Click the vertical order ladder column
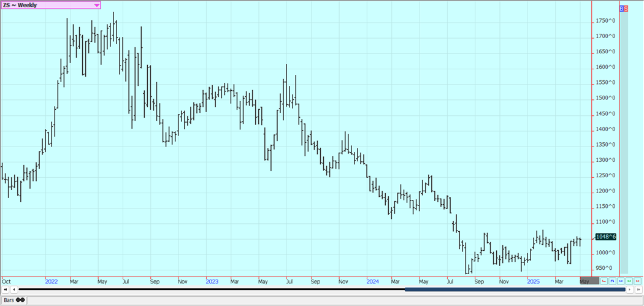Viewport: 644px width, 306px height. coord(624,142)
